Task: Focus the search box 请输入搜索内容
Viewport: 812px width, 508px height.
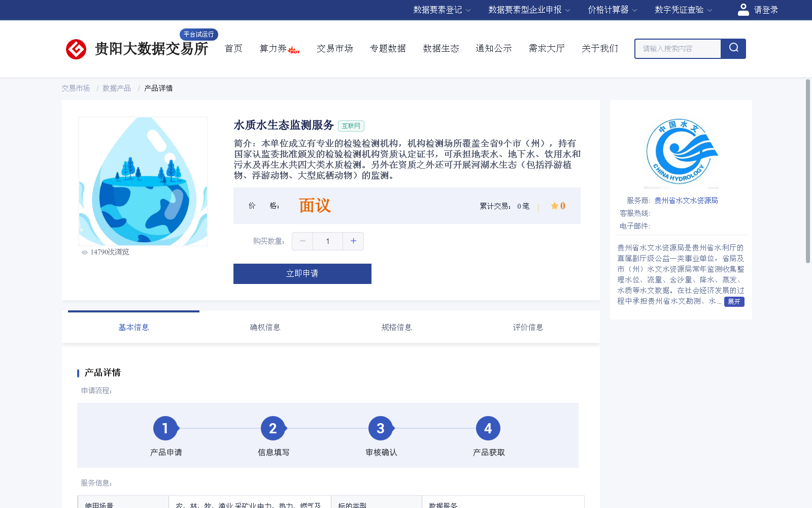Action: 678,49
